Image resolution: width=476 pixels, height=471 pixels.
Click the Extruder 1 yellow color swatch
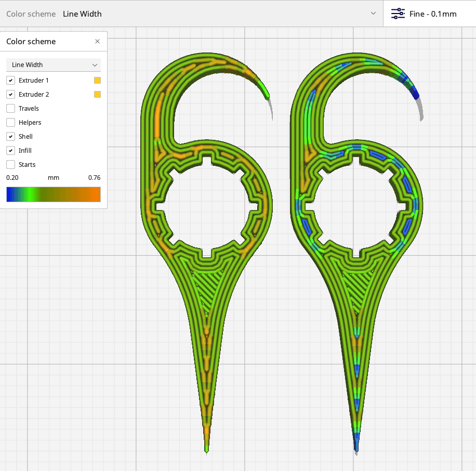[97, 81]
